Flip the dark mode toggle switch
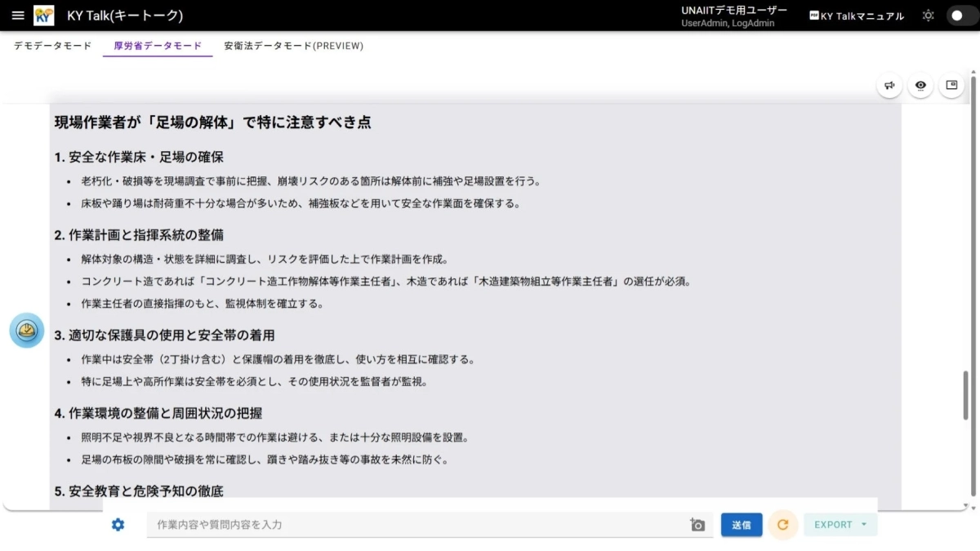This screenshot has width=980, height=551. coord(960,15)
